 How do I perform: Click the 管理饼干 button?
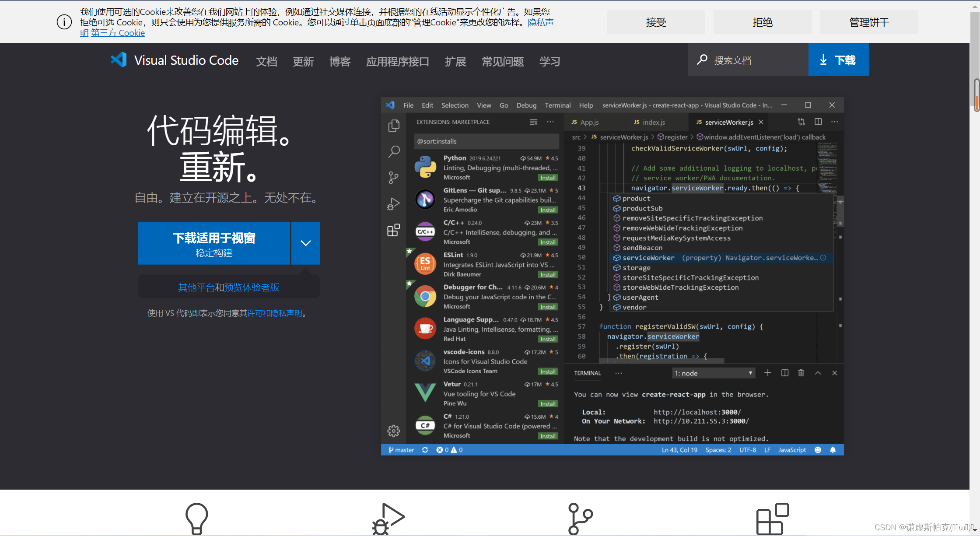click(x=869, y=22)
